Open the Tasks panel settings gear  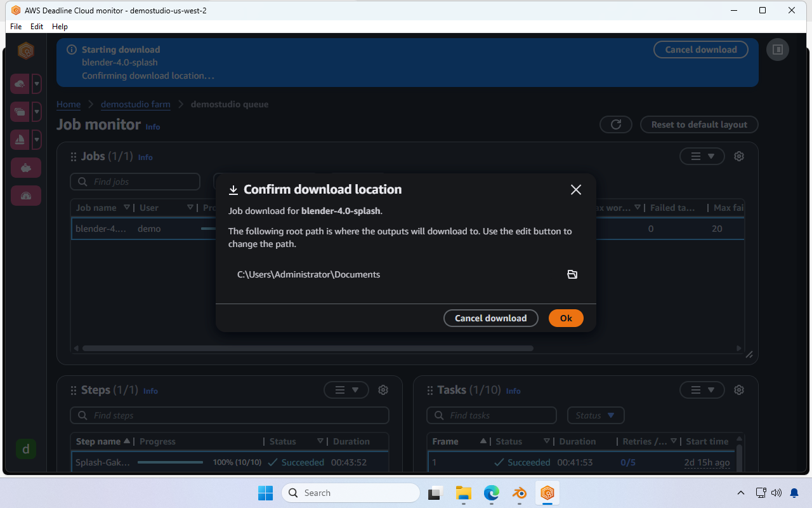[x=738, y=390]
